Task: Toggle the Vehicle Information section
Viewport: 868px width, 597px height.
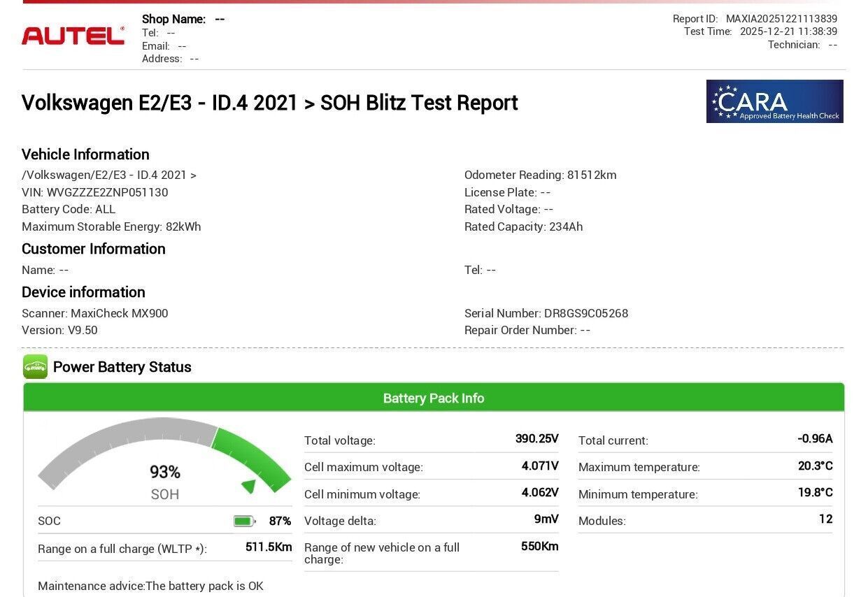Action: tap(85, 154)
